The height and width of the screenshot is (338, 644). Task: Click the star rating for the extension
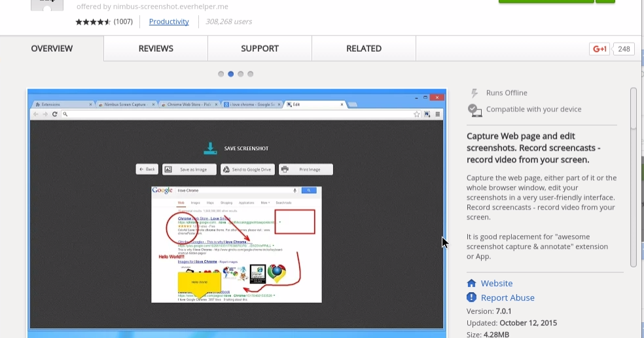[x=93, y=22]
